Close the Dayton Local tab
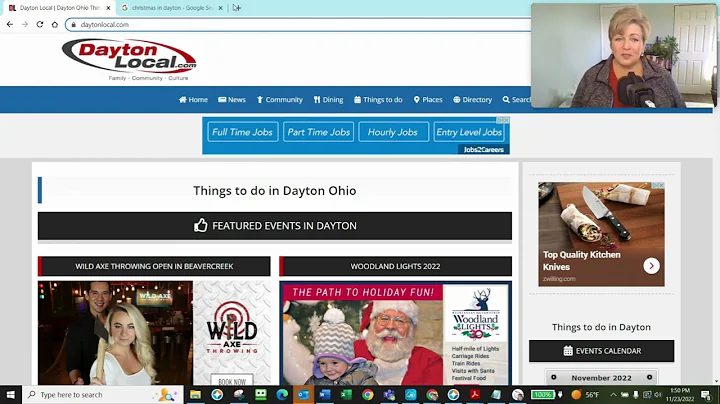This screenshot has width=720, height=404. click(108, 8)
